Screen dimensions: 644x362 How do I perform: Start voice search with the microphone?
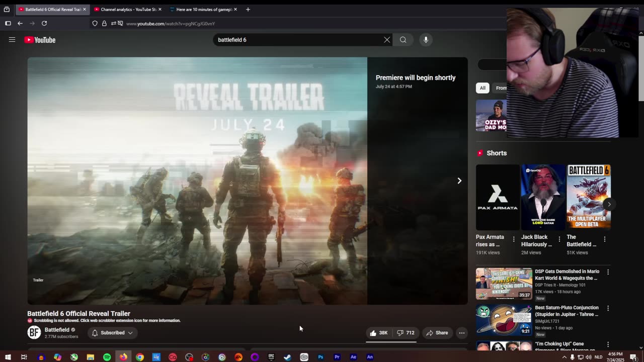click(x=426, y=40)
